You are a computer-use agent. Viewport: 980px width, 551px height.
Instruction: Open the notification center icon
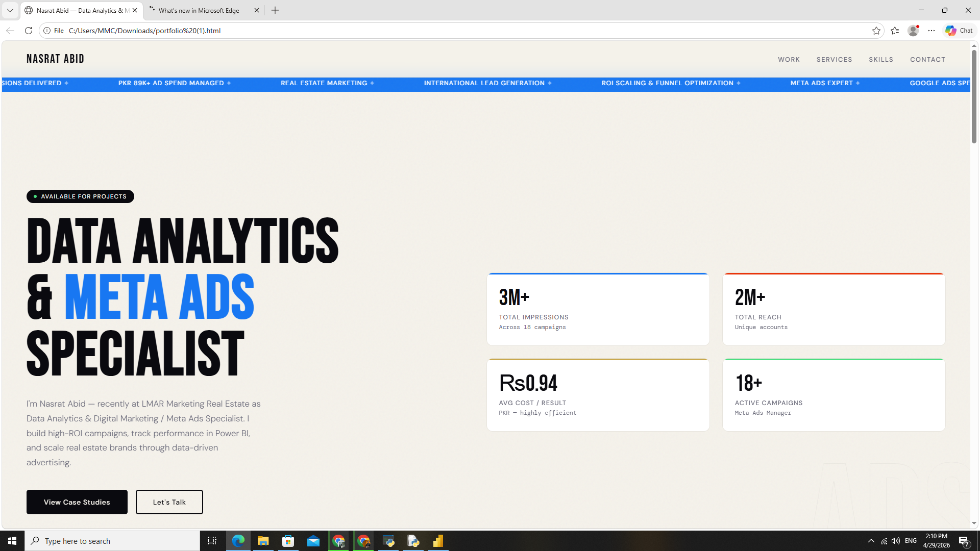pyautogui.click(x=964, y=541)
